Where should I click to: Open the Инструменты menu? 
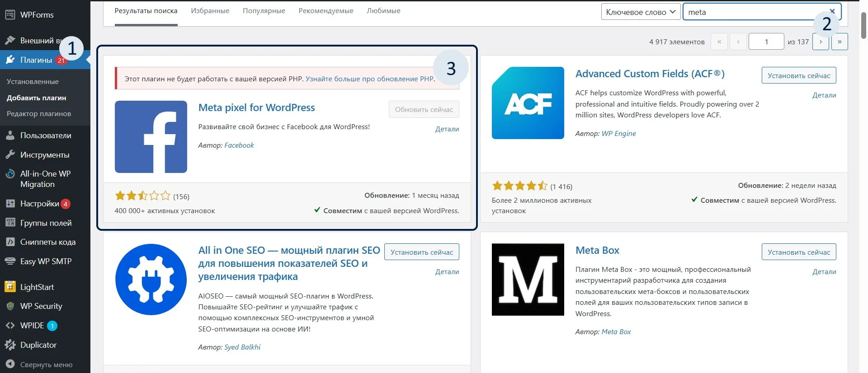pyautogui.click(x=45, y=154)
